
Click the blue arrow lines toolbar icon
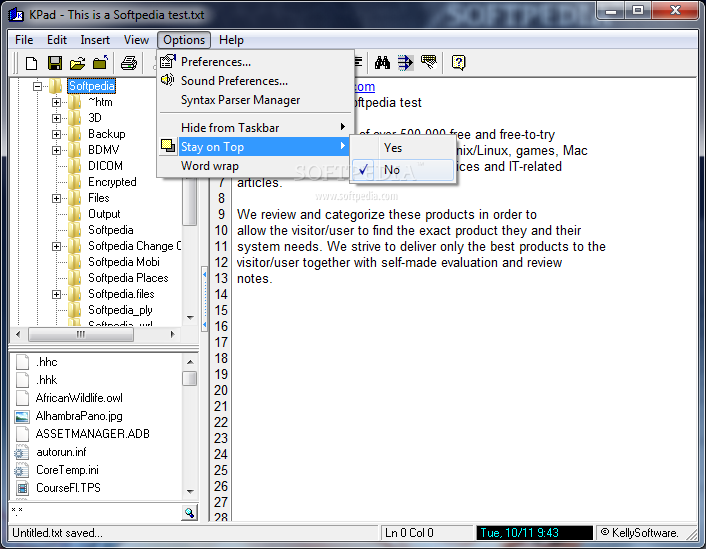click(405, 63)
